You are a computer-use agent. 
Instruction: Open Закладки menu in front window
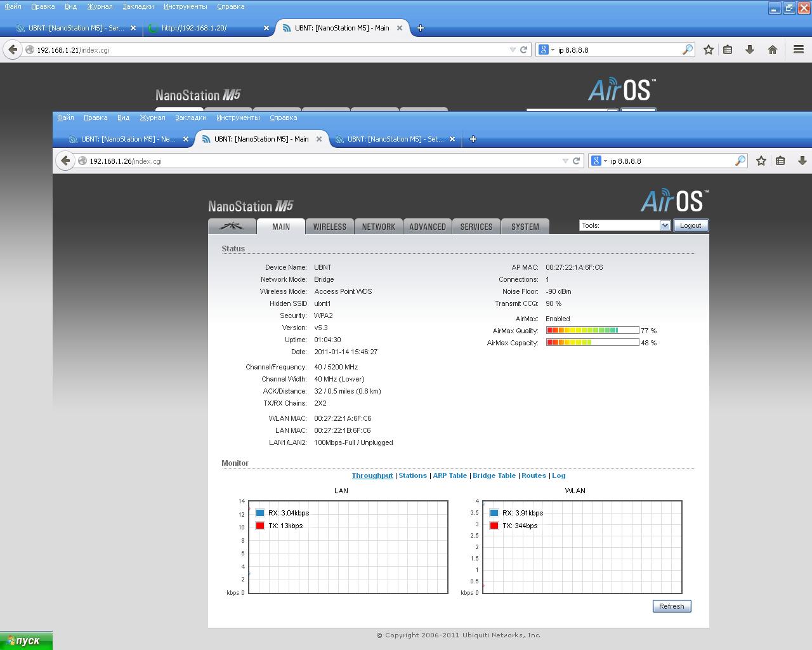coord(190,117)
